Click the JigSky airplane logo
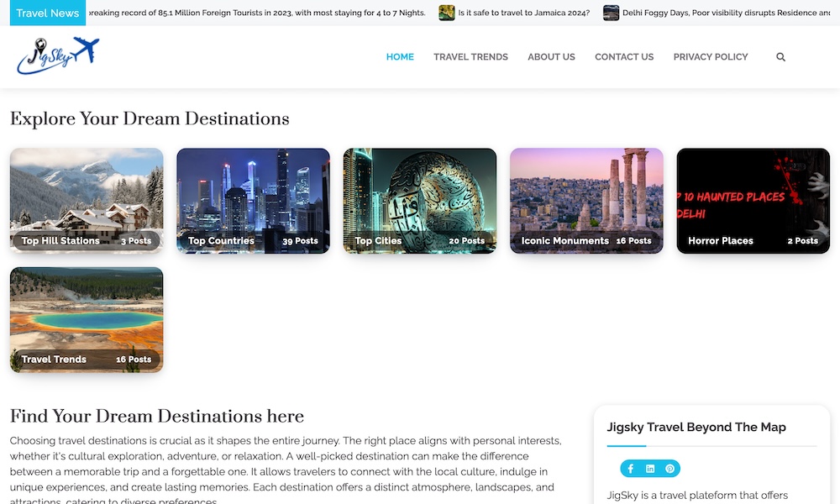The width and height of the screenshot is (840, 504). (57, 56)
